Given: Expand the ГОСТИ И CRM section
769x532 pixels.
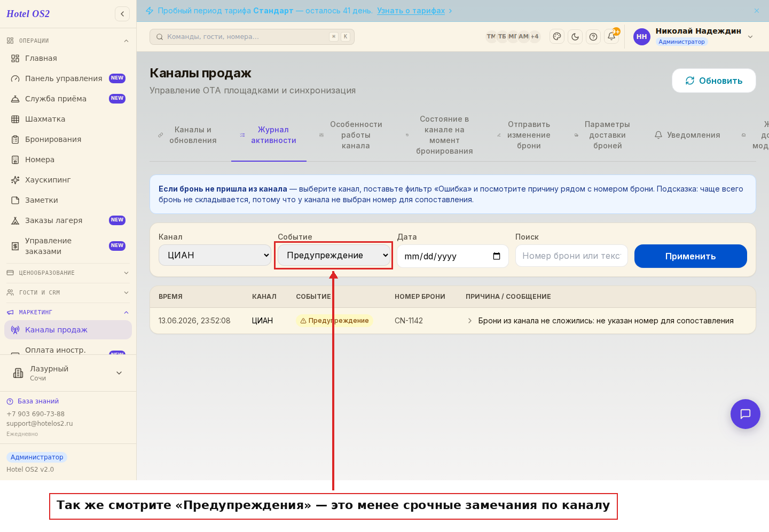Looking at the screenshot, I should pyautogui.click(x=68, y=292).
